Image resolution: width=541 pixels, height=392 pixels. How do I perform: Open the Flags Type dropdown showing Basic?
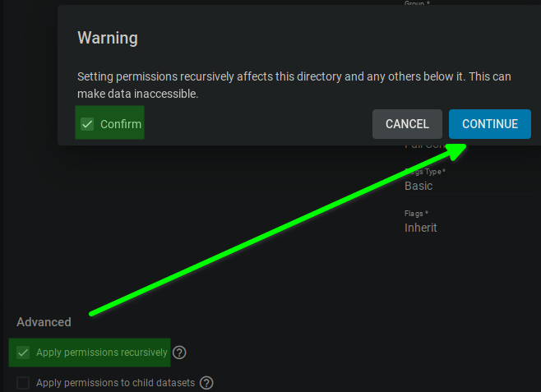coord(419,186)
